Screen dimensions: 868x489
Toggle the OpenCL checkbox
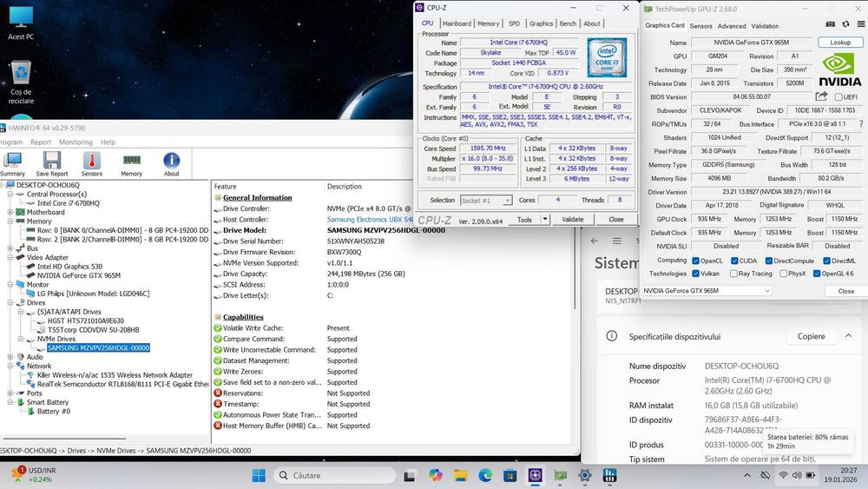[696, 261]
